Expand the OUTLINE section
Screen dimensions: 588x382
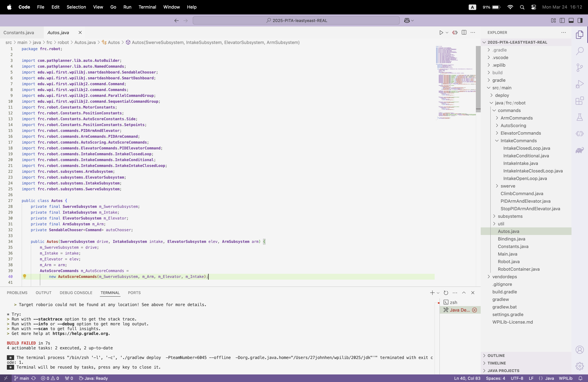[x=526, y=356]
